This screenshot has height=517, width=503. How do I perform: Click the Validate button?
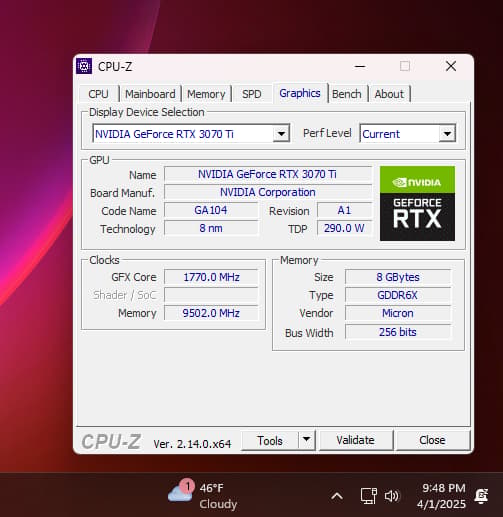(355, 440)
